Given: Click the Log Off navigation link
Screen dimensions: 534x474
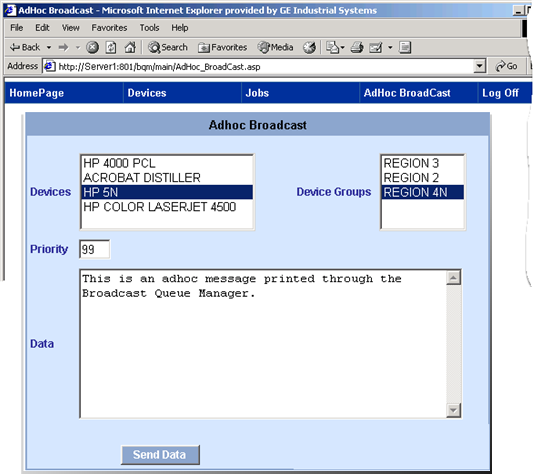Looking at the screenshot, I should 500,93.
